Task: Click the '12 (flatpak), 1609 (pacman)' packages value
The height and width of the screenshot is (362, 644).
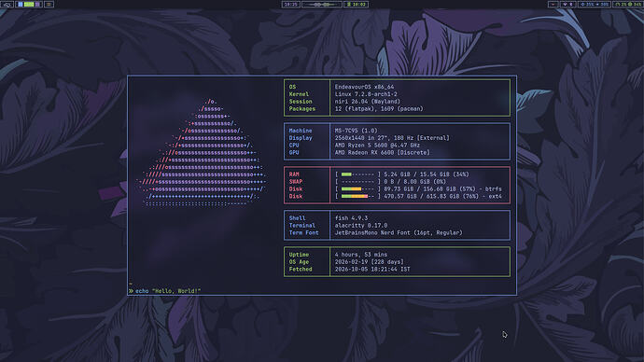Action: [379, 109]
